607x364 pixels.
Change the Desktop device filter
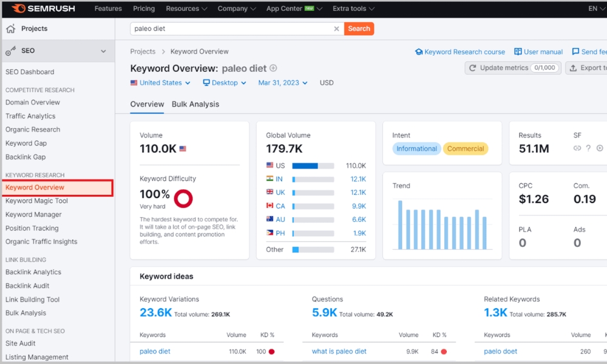[x=225, y=83]
